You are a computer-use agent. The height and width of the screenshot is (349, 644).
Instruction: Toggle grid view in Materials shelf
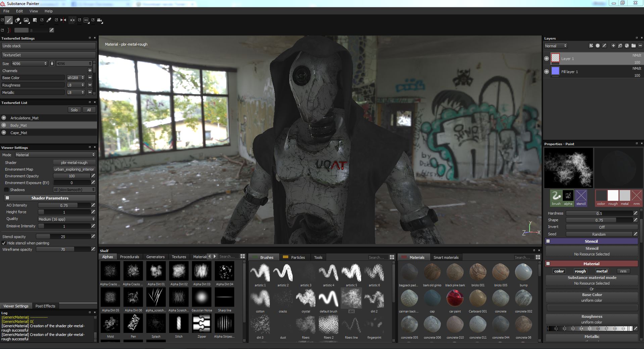[x=538, y=257]
